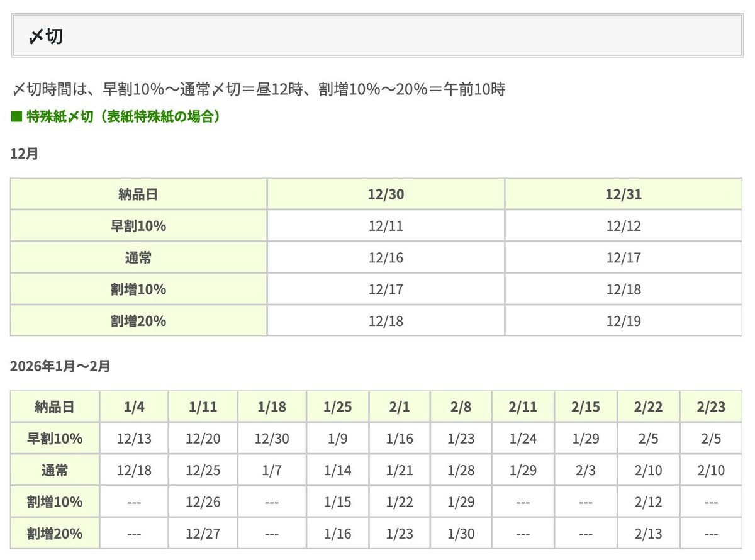This screenshot has height=560, width=755.
Task: Click 12/17 under 12/30 in 割増10% row
Action: point(386,289)
